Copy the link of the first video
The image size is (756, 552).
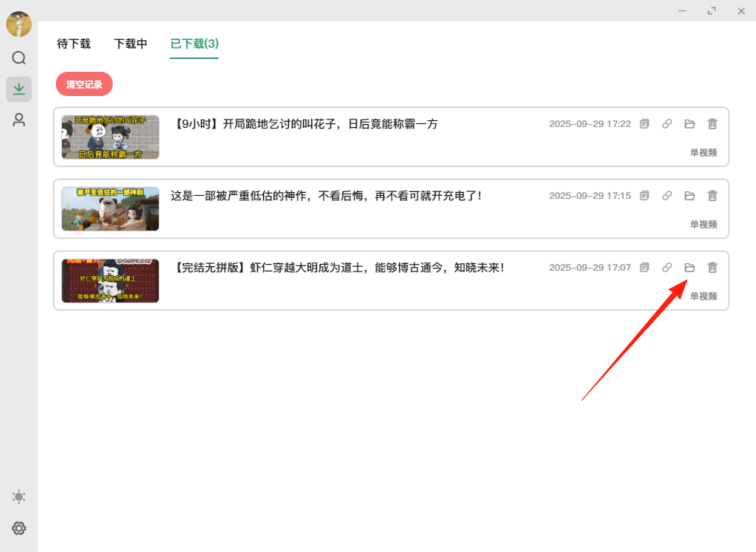pyautogui.click(x=666, y=123)
